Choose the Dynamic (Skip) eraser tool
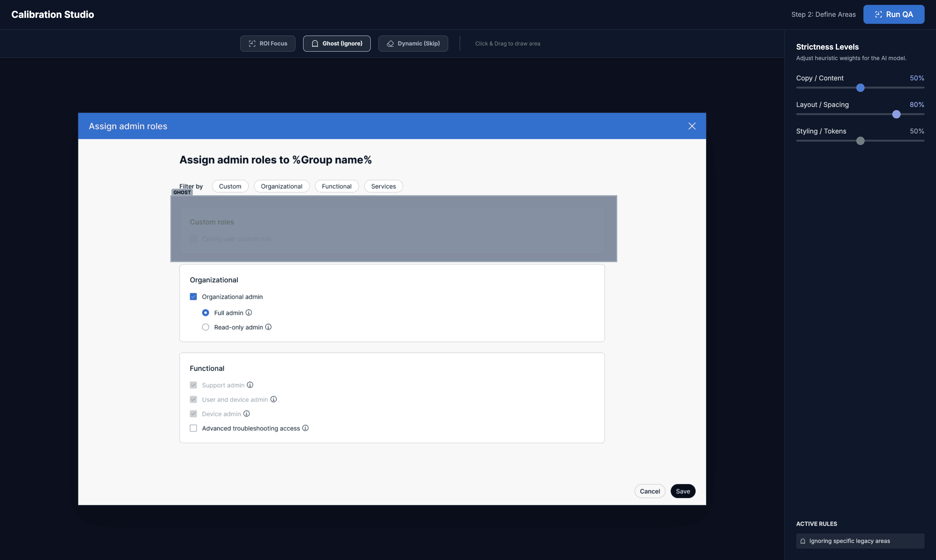Image resolution: width=936 pixels, height=560 pixels. click(x=413, y=43)
